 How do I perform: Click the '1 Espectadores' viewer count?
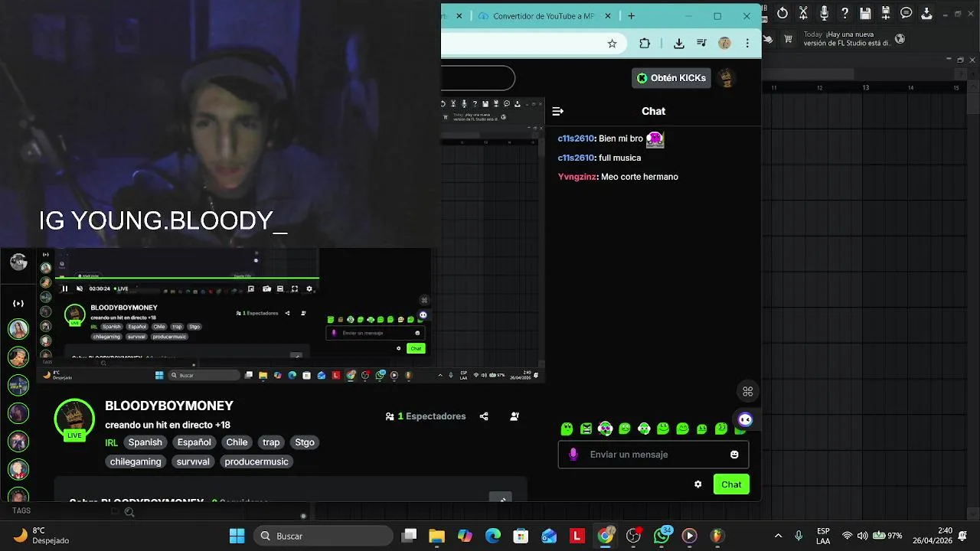pyautogui.click(x=426, y=416)
